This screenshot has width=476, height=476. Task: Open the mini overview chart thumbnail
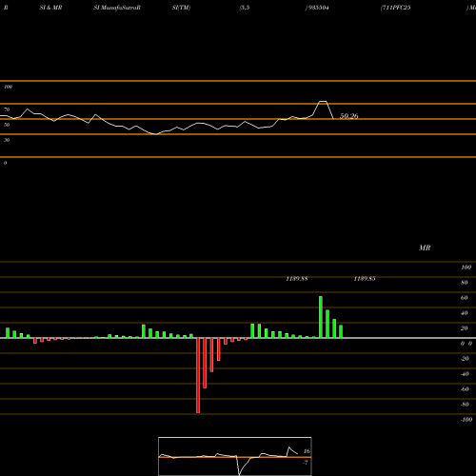[x=235, y=456]
